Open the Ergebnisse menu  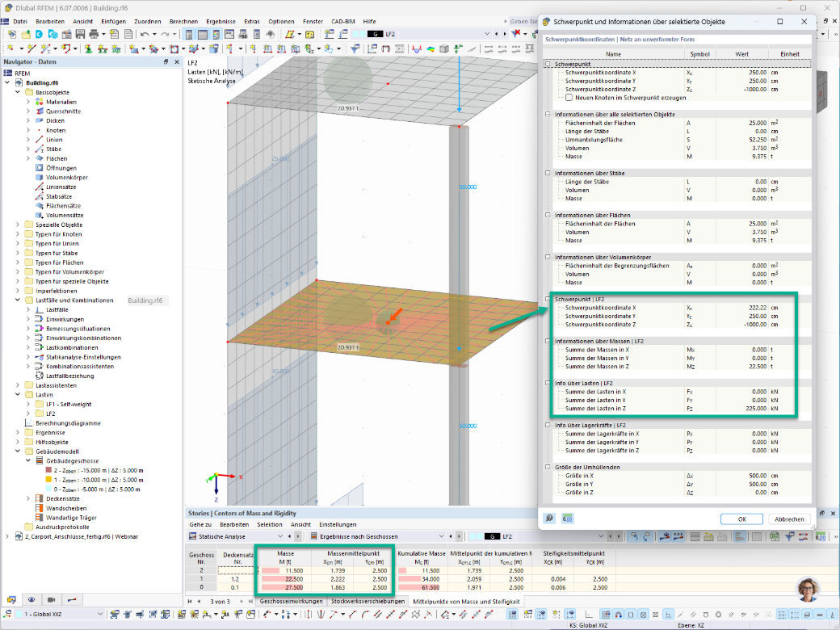(x=220, y=22)
